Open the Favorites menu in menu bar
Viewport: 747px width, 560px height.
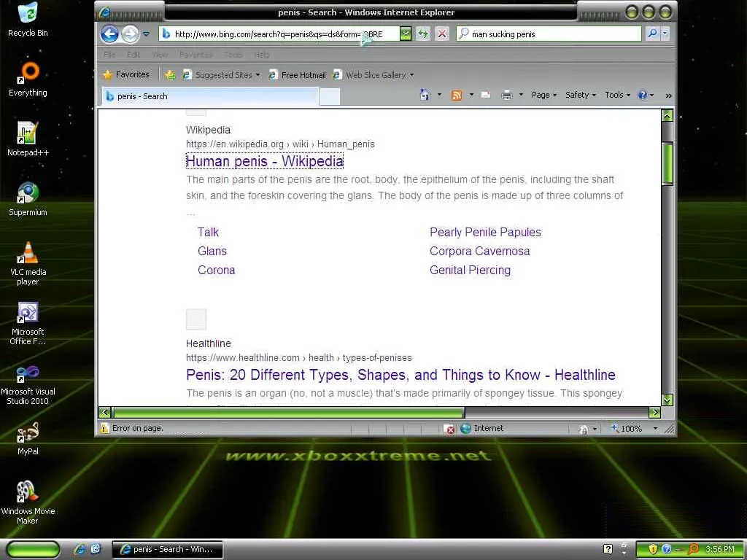pos(196,55)
